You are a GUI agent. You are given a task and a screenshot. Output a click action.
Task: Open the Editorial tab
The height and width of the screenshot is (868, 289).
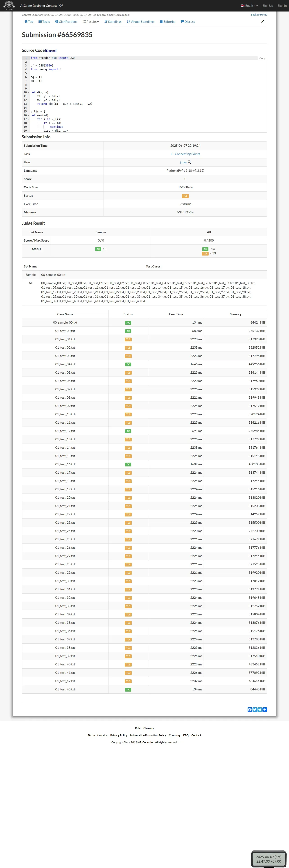(x=167, y=22)
